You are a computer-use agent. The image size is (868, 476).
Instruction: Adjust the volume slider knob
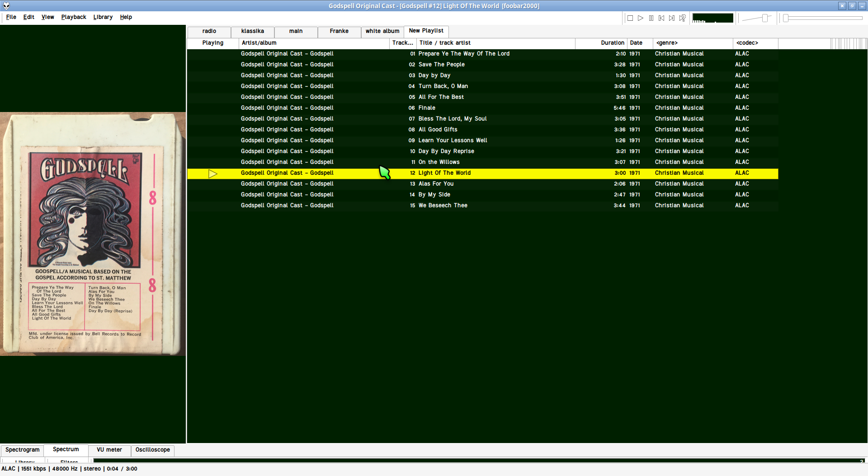[765, 18]
